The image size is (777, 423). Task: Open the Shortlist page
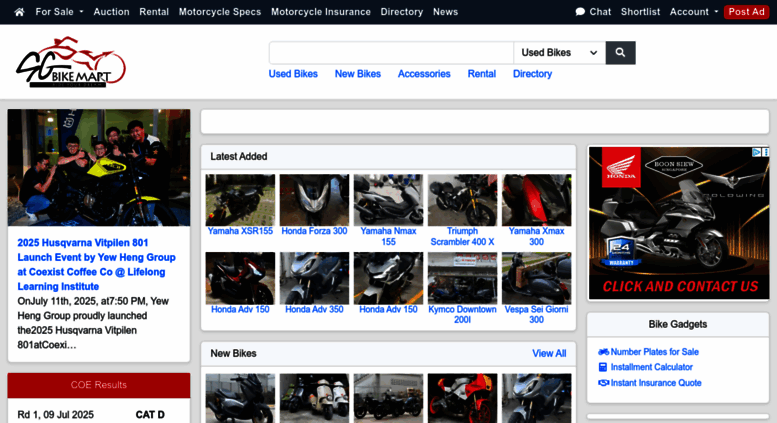pyautogui.click(x=640, y=12)
